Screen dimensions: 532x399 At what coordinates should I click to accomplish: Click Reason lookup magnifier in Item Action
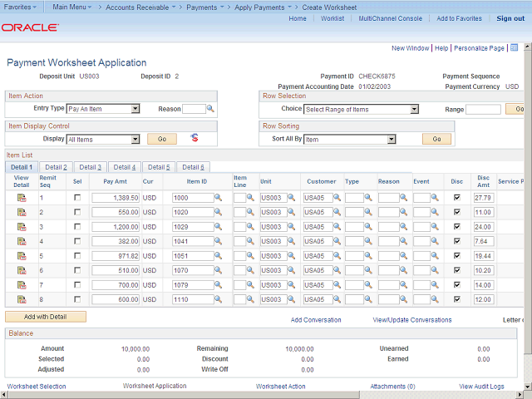click(x=210, y=109)
